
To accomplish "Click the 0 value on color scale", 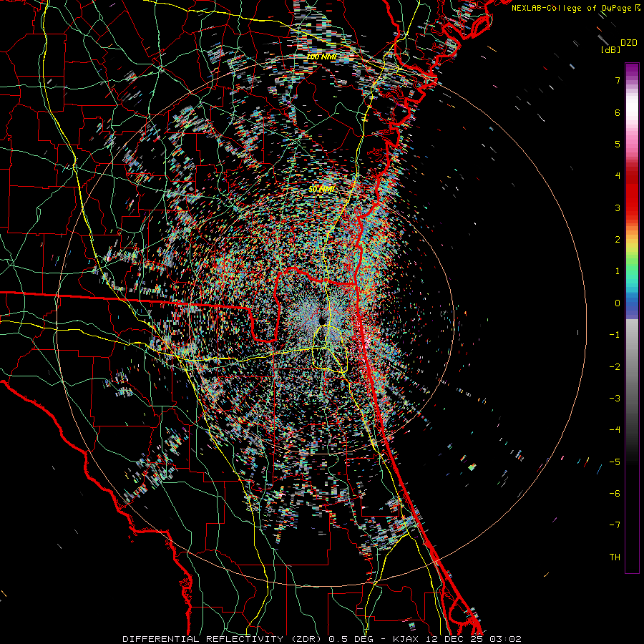I will tap(618, 303).
